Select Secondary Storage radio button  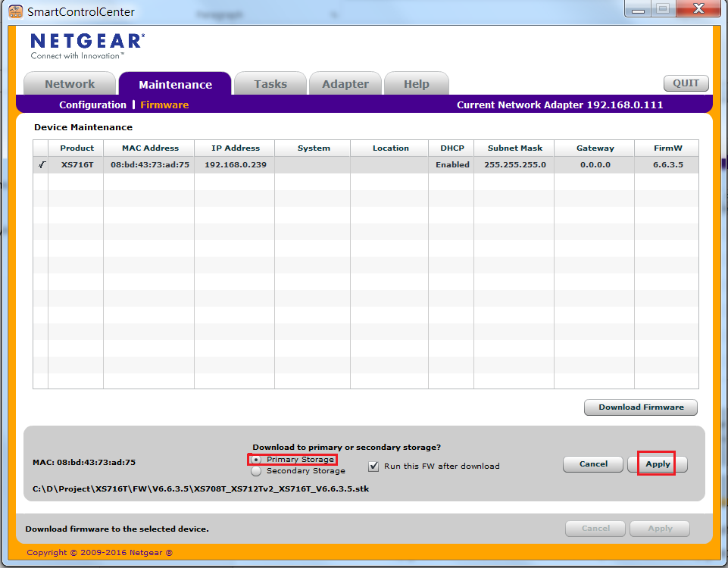[256, 471]
